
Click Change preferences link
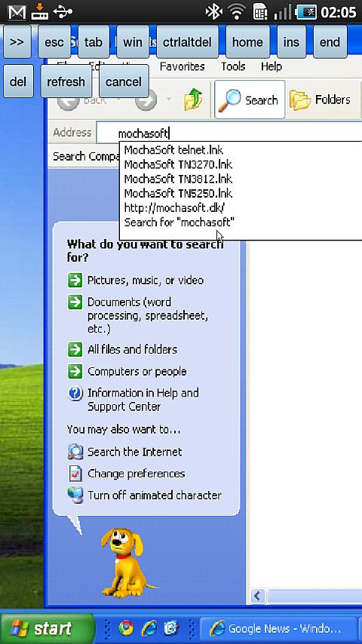point(137,474)
